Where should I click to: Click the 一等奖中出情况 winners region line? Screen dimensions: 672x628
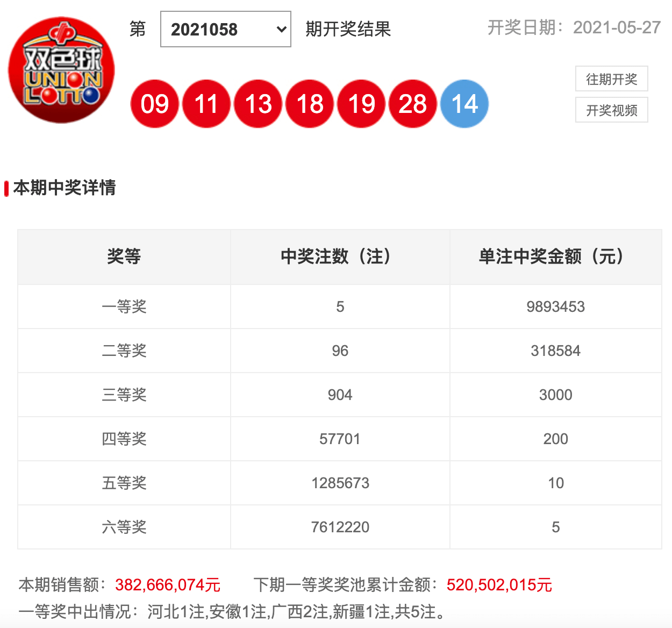232,611
